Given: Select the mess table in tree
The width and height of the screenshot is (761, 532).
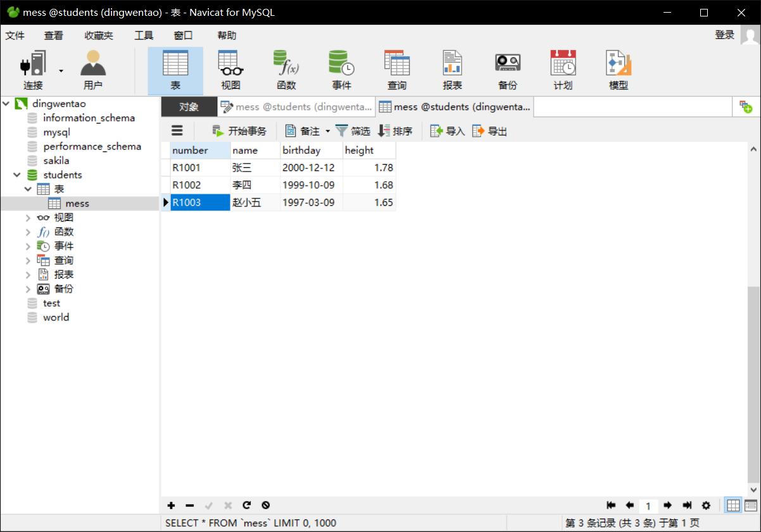Looking at the screenshot, I should click(x=77, y=203).
